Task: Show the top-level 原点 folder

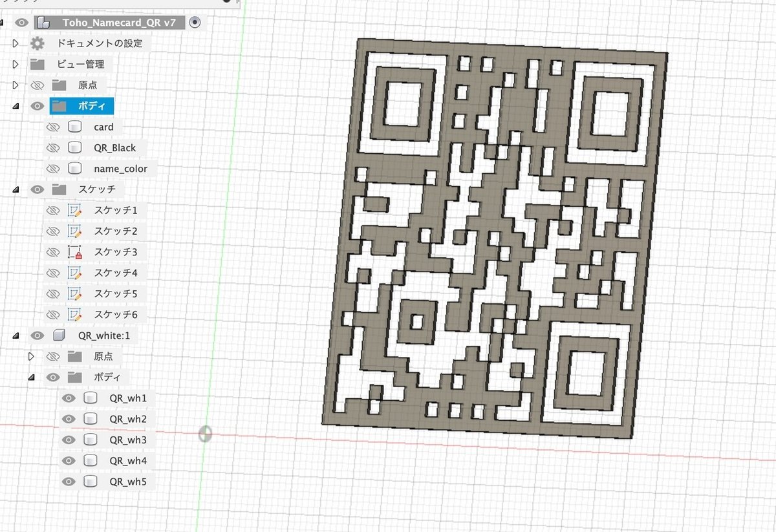Action: [38, 85]
